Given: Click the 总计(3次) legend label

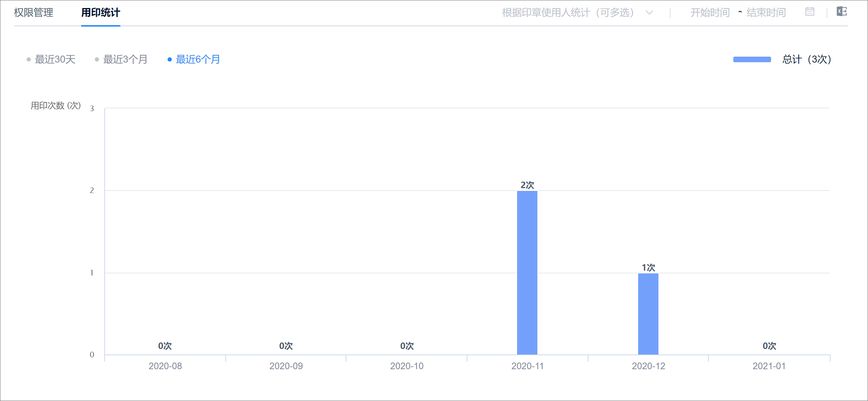Looking at the screenshot, I should [x=806, y=59].
